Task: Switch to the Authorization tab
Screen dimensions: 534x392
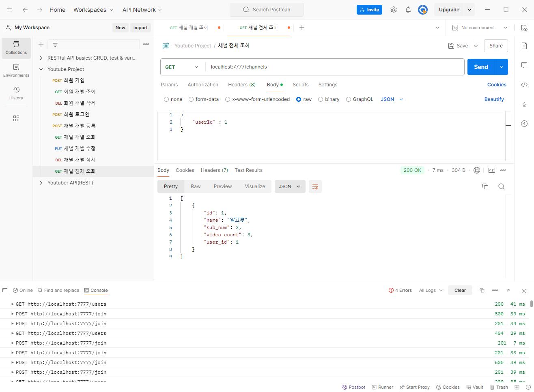Action: click(203, 85)
